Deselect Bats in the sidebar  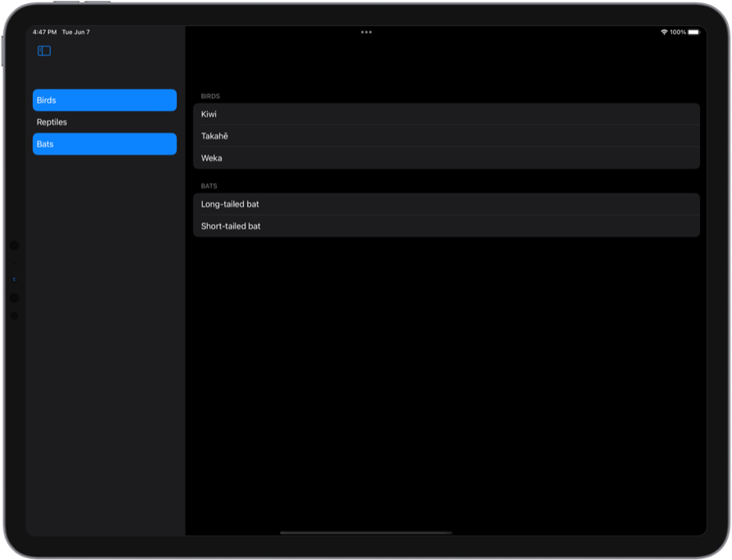click(x=105, y=144)
